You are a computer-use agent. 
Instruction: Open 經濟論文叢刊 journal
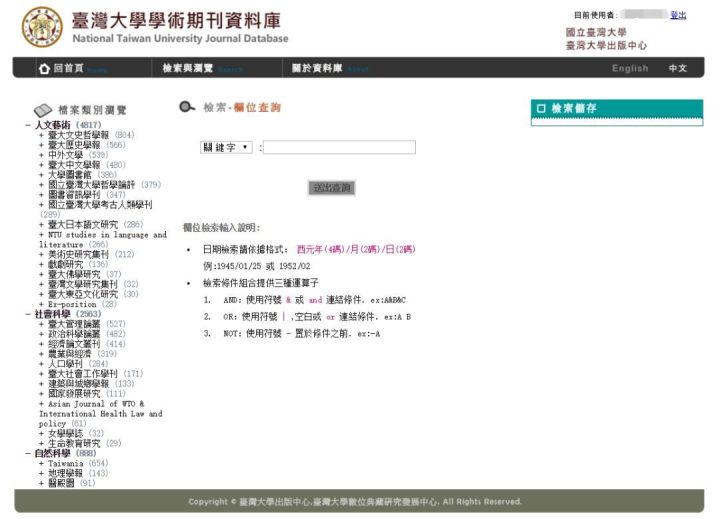click(74, 344)
